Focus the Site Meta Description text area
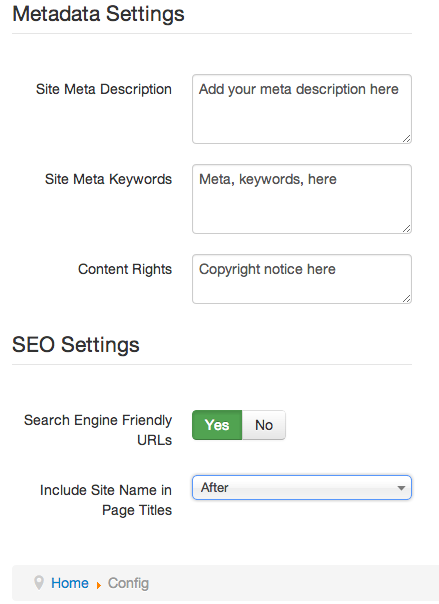Screen dimensions: 439x604 302,109
